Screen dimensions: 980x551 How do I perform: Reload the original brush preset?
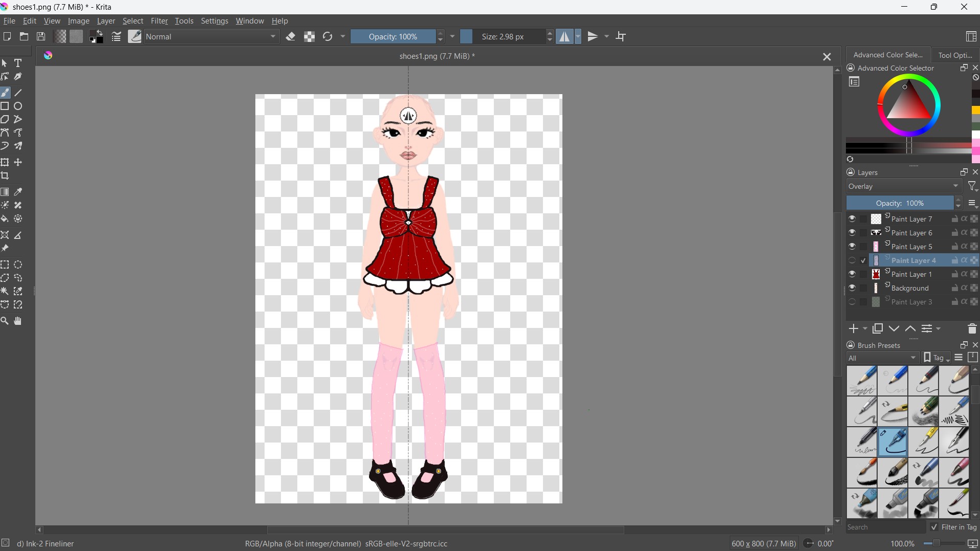pos(328,36)
